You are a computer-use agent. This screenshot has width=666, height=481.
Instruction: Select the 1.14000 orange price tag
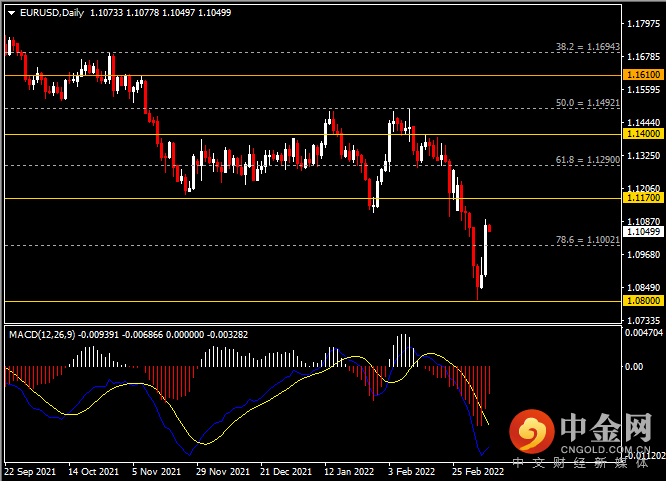(640, 133)
